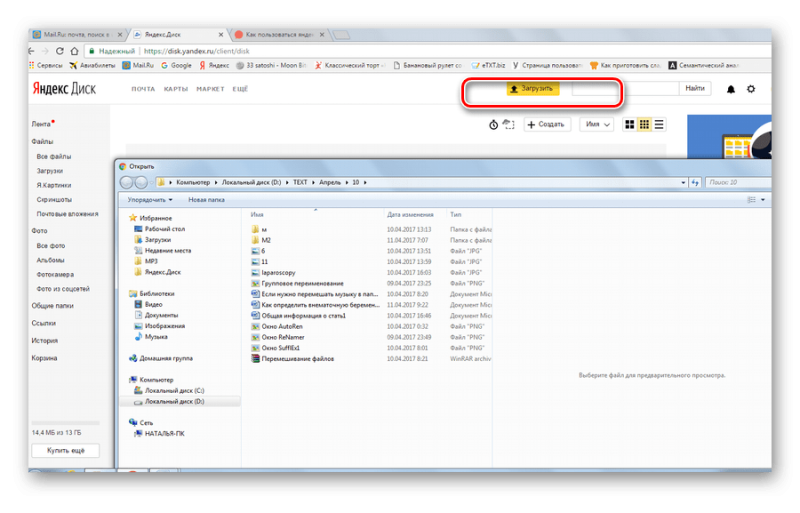Screen dimensions: 800x513
Task: Open the eTXT.biz bookmark
Action: [488, 65]
